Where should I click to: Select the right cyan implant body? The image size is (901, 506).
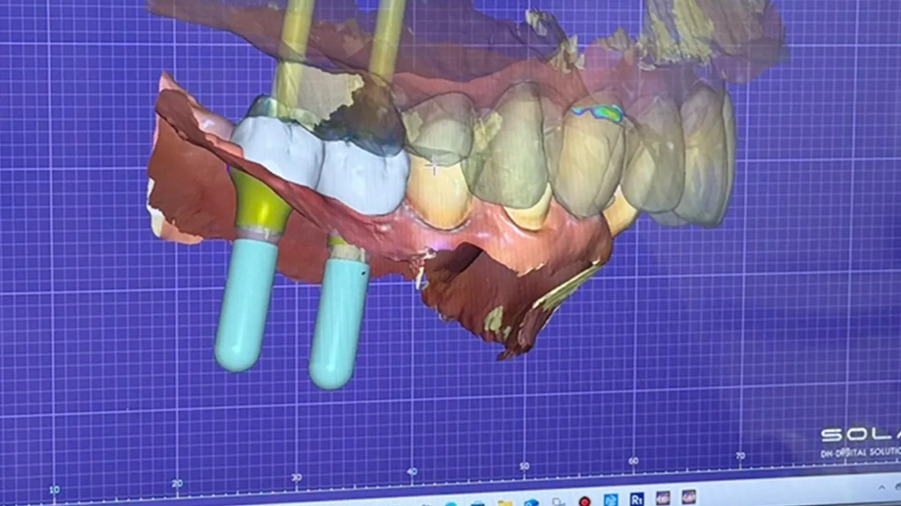coord(338,318)
